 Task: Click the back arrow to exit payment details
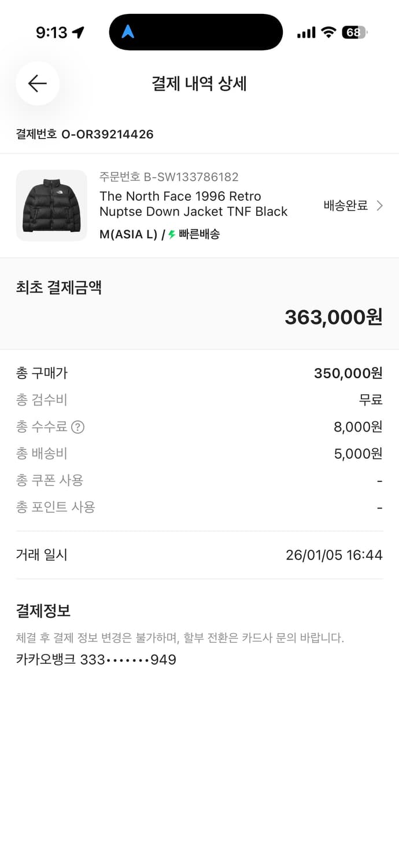pyautogui.click(x=37, y=83)
